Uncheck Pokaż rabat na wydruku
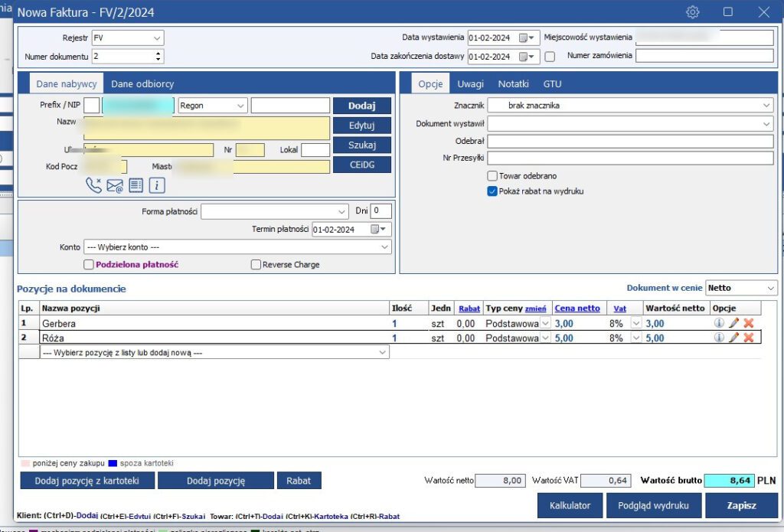Viewport: 784px width, 532px height. click(493, 191)
